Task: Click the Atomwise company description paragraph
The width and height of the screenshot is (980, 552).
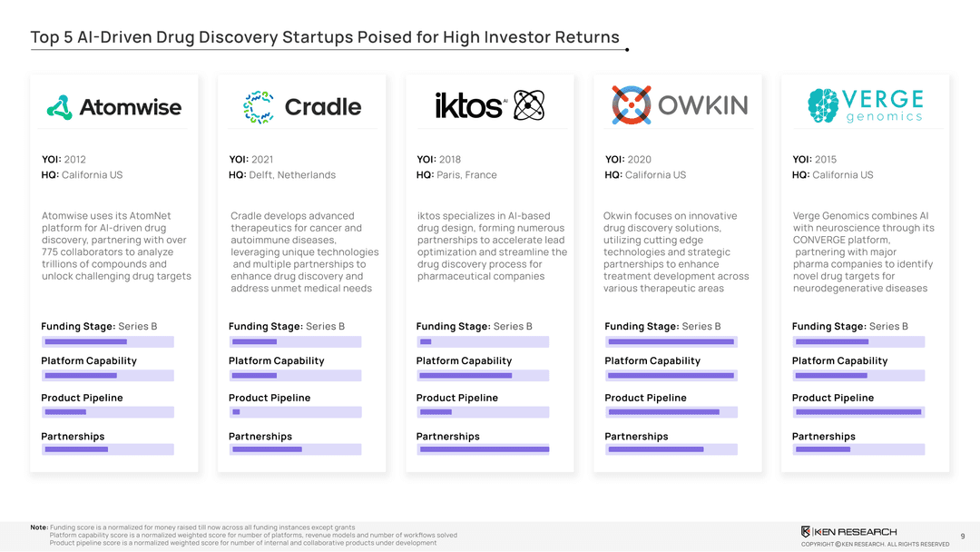Action: (x=117, y=246)
